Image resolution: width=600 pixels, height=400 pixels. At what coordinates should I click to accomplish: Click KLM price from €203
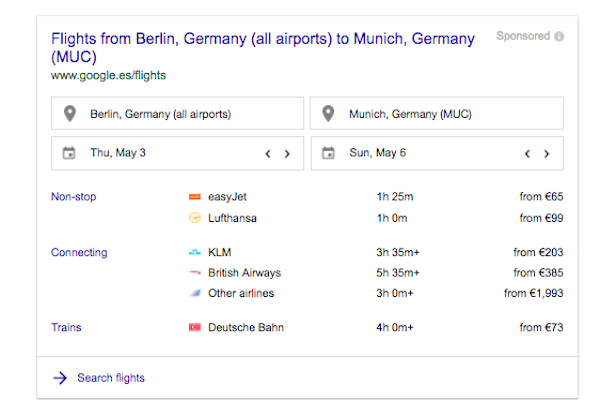click(x=538, y=252)
